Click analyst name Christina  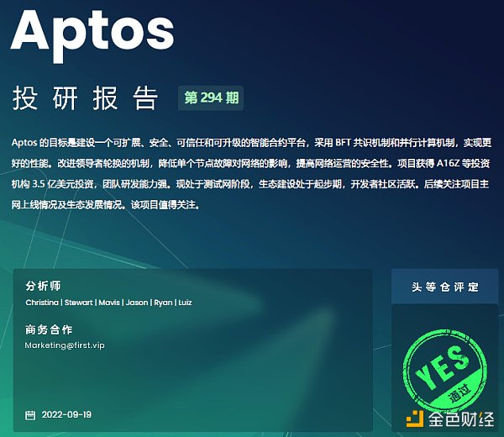tap(42, 303)
